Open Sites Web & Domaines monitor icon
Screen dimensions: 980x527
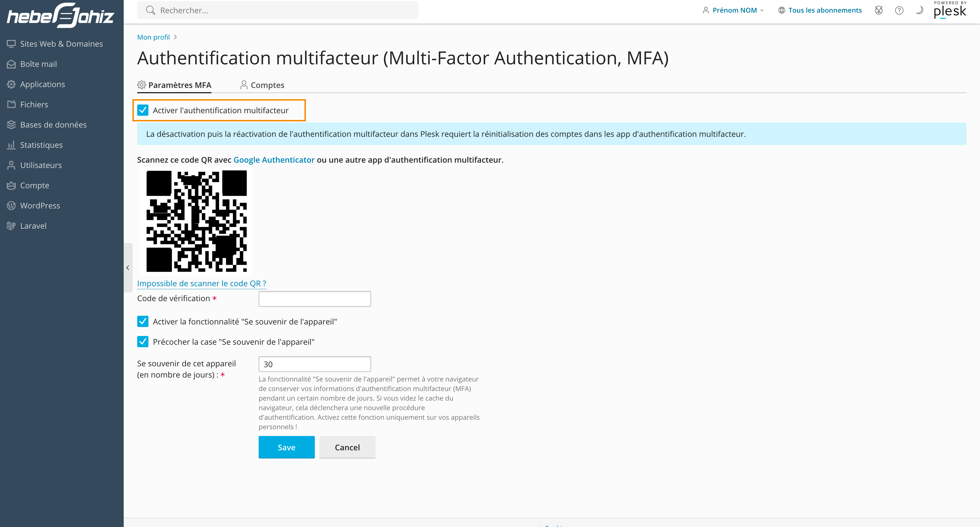pos(11,44)
